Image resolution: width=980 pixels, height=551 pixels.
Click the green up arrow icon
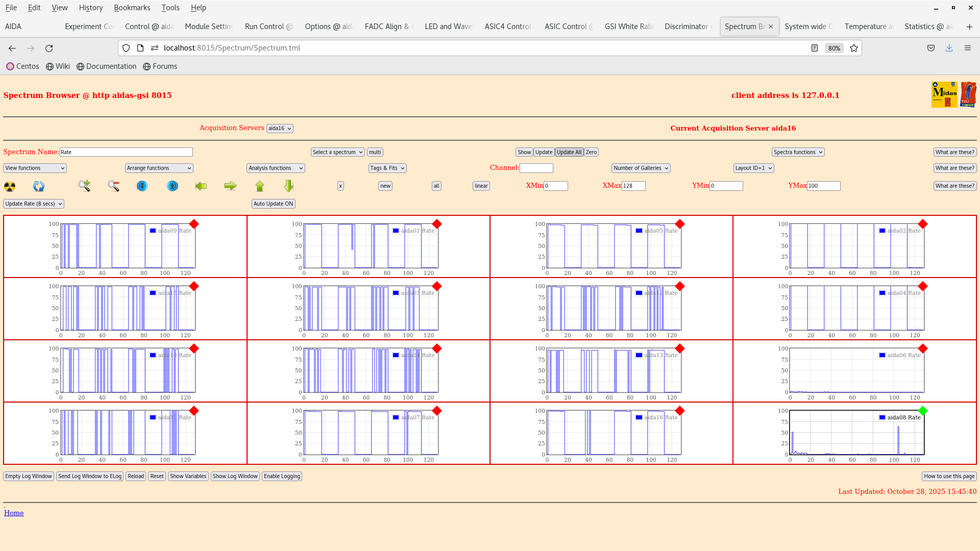[x=260, y=186]
